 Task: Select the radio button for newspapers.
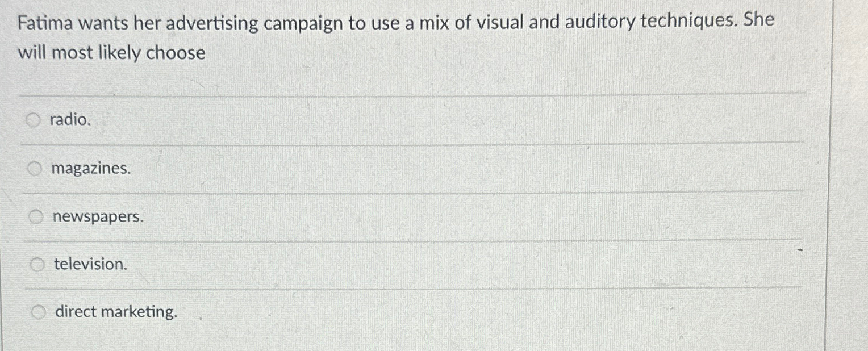(x=37, y=216)
